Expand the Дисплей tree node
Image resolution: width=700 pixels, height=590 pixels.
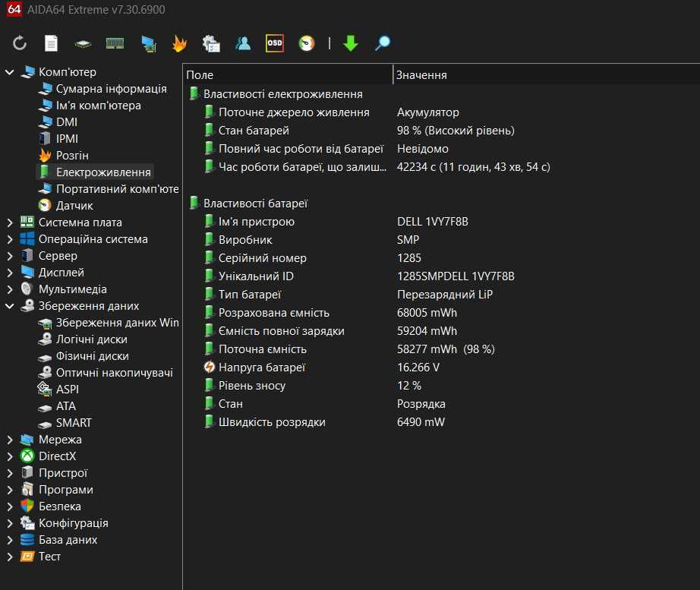click(x=9, y=273)
